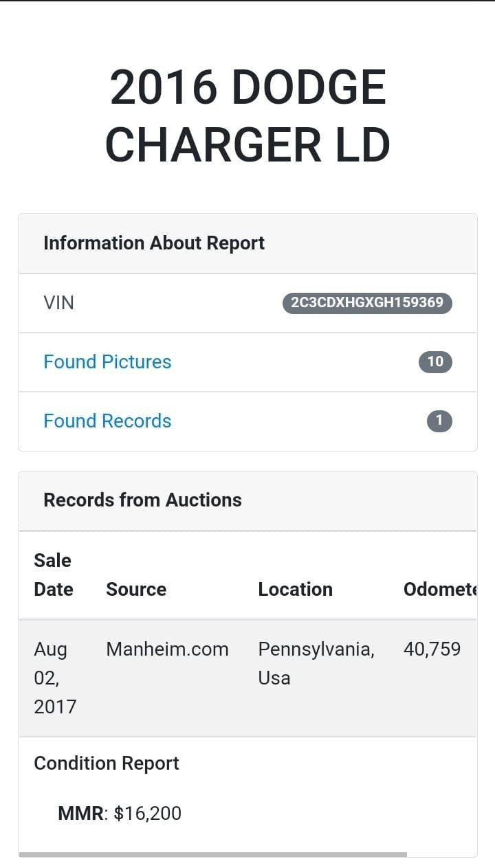Click the Records from Auctions header
This screenshot has width=495, height=868.
point(142,500)
